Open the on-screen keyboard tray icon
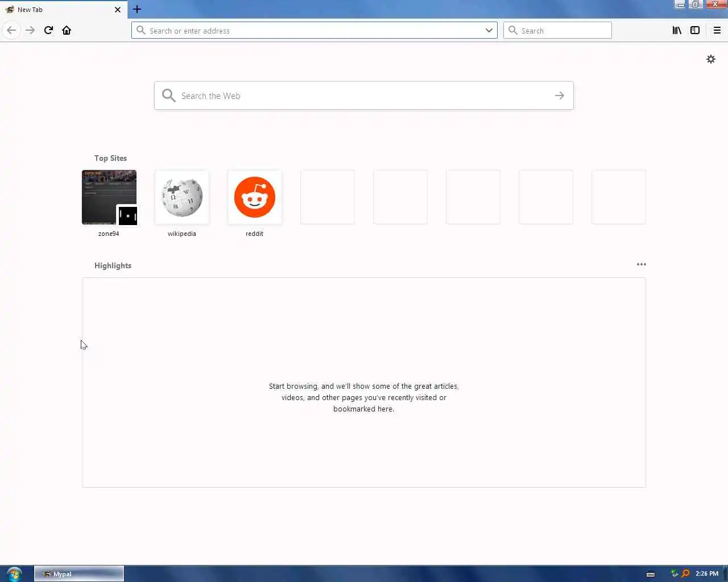Screen dimensions: 728x582 (x=651, y=573)
